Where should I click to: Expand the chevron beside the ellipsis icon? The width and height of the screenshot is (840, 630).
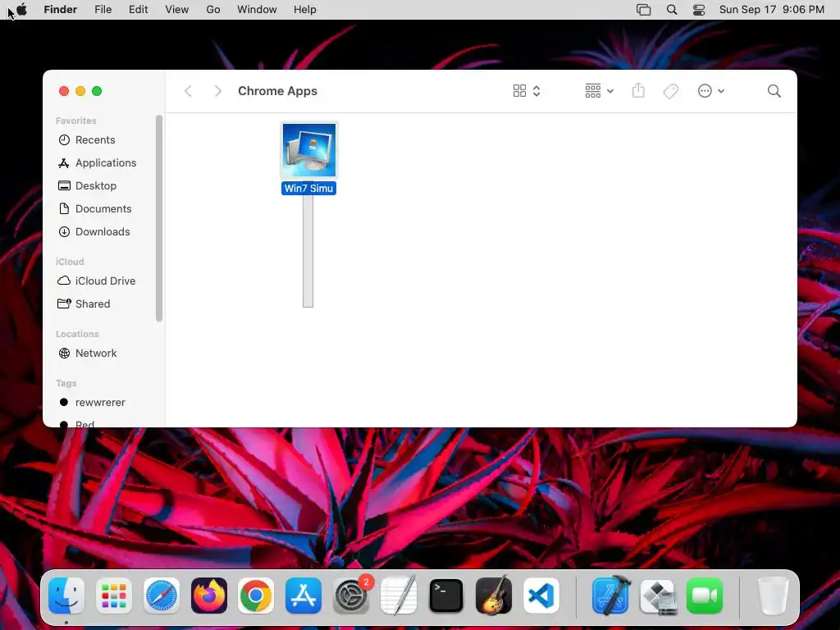point(721,91)
